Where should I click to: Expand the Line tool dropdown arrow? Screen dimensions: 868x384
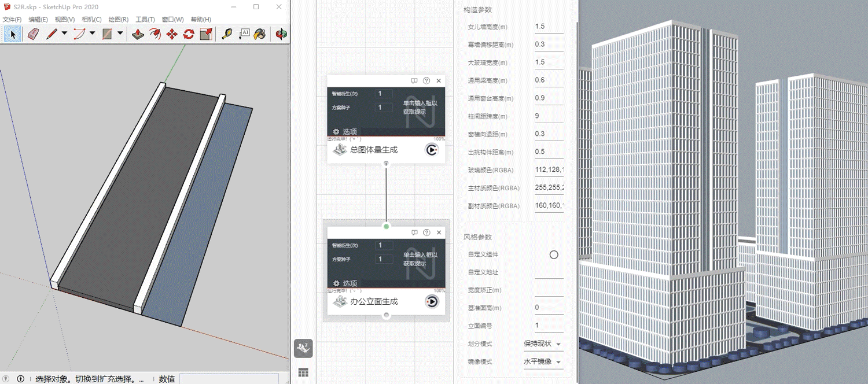(64, 34)
